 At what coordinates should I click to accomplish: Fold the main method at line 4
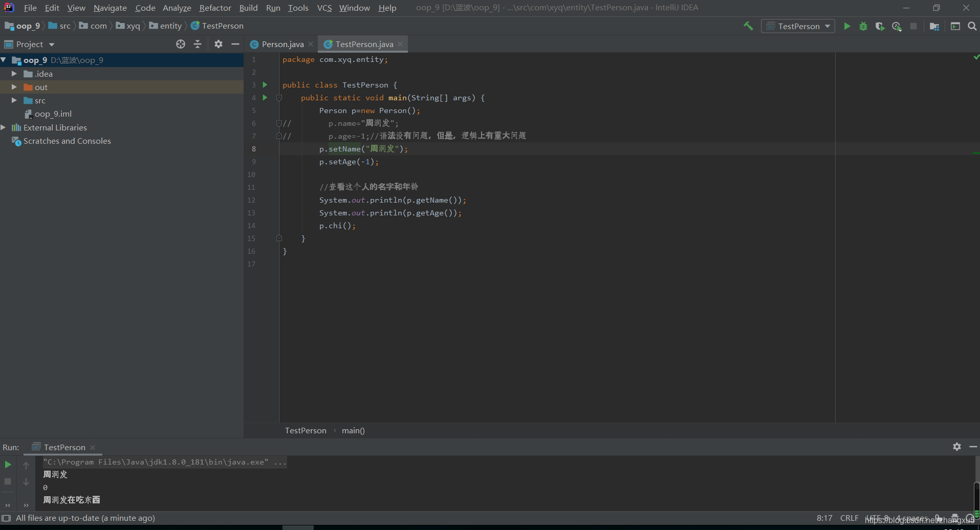coord(279,98)
